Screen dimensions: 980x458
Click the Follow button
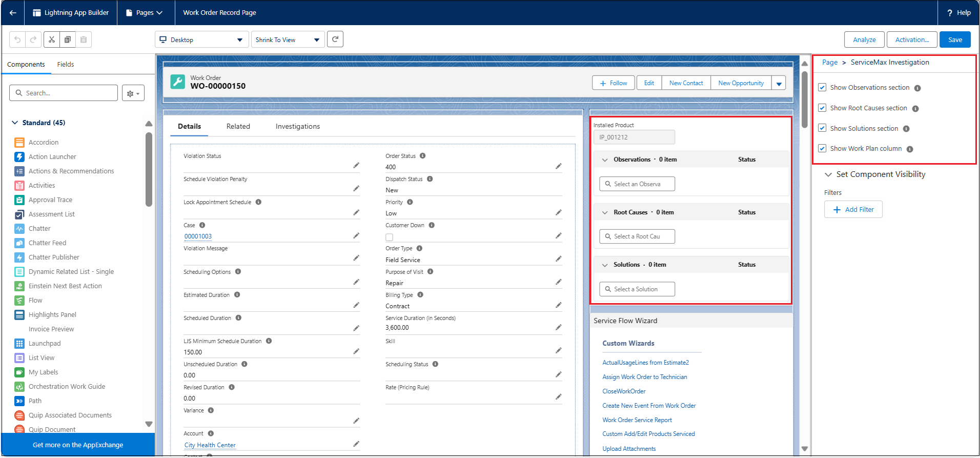[614, 83]
